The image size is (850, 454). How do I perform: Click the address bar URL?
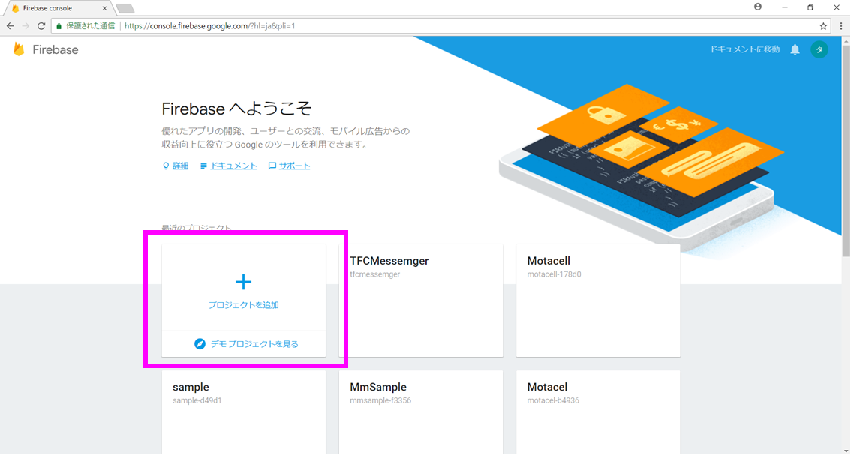coord(209,25)
